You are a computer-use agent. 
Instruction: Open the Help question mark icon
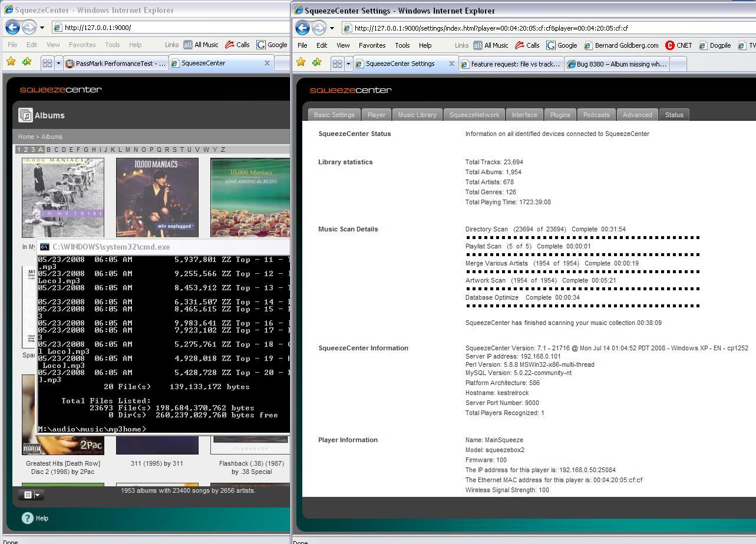[28, 518]
